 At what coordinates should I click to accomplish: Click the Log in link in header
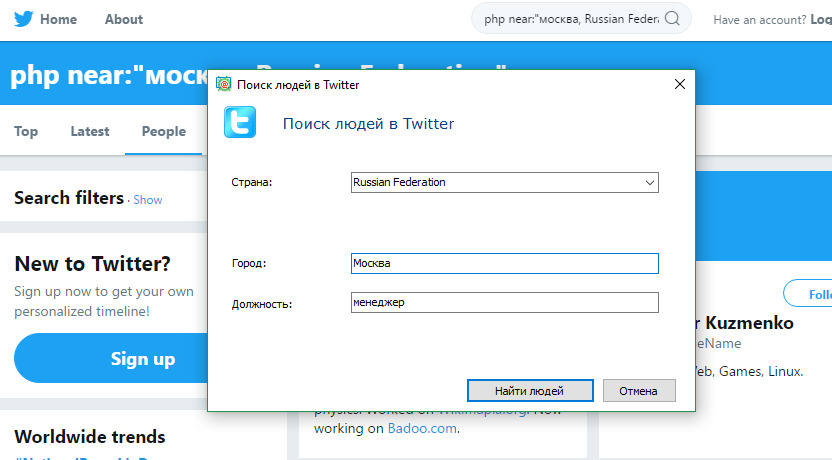click(x=821, y=20)
